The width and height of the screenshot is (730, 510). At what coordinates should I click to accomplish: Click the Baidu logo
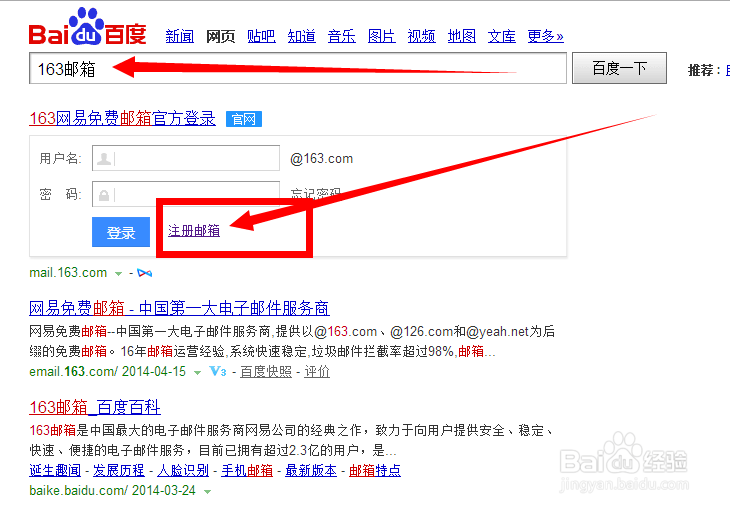click(88, 27)
